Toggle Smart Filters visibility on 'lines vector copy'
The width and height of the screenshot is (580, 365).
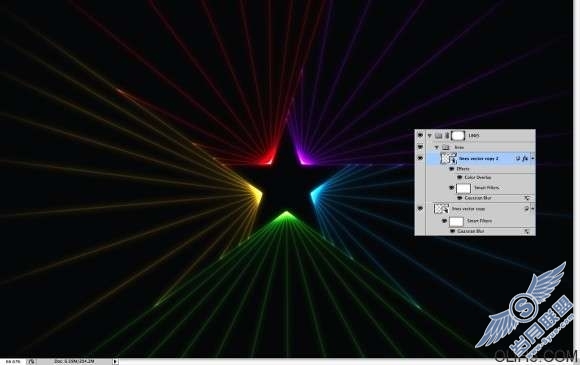pyautogui.click(x=445, y=221)
